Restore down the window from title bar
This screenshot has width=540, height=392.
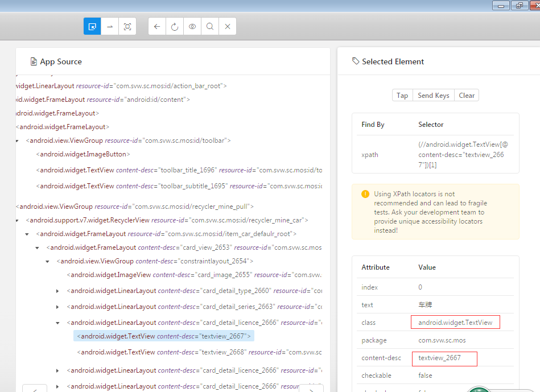(520, 6)
